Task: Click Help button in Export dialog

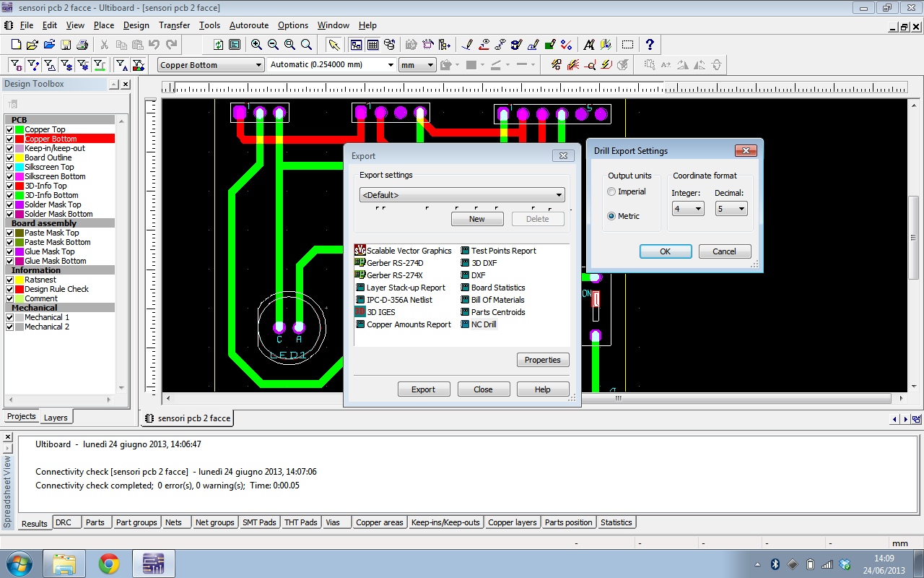Action: 543,389
